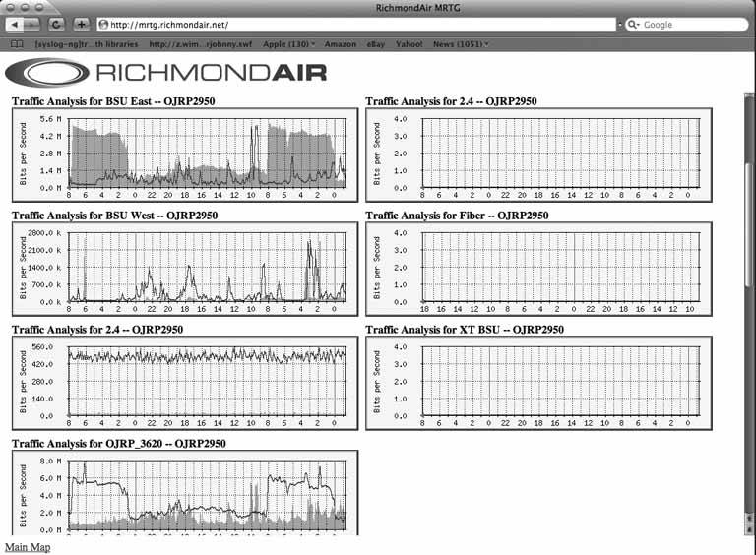
Task: Open the bookmarks library book icon
Action: coord(17,44)
